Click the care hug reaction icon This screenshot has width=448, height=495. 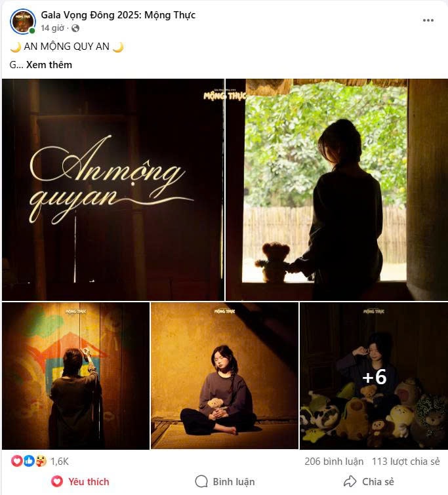point(41,461)
